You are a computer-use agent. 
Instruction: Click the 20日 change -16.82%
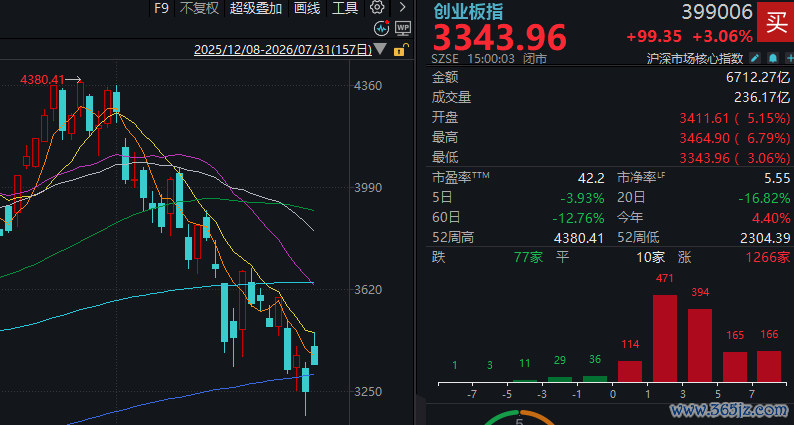tap(764, 198)
